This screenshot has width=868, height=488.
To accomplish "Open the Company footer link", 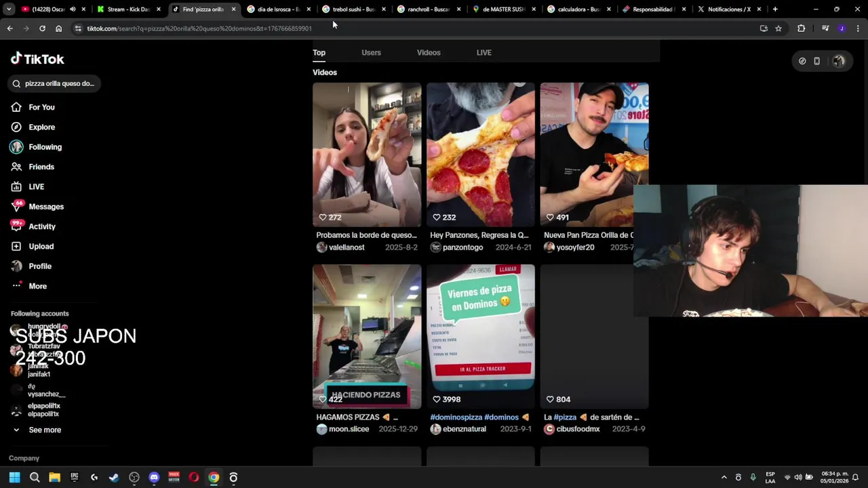I will click(x=24, y=458).
